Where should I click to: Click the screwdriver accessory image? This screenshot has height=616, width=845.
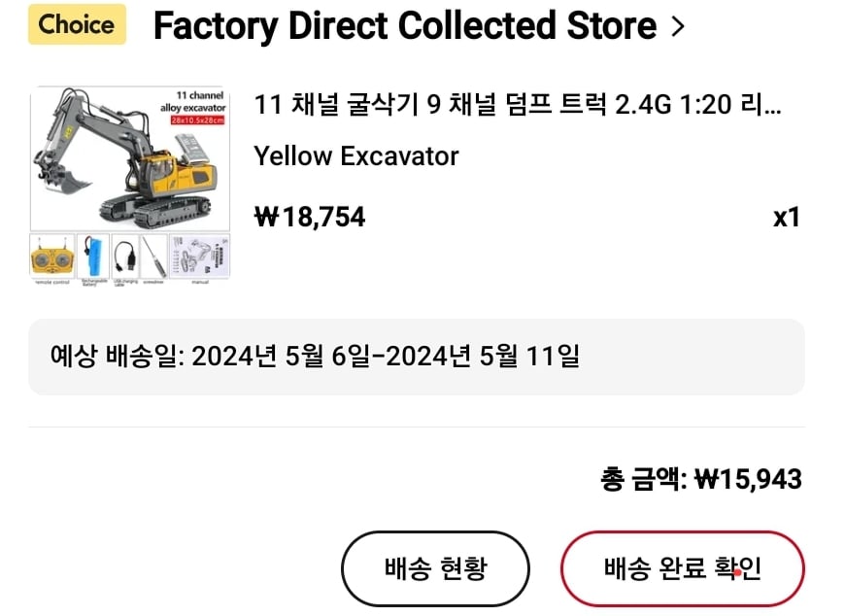point(153,257)
